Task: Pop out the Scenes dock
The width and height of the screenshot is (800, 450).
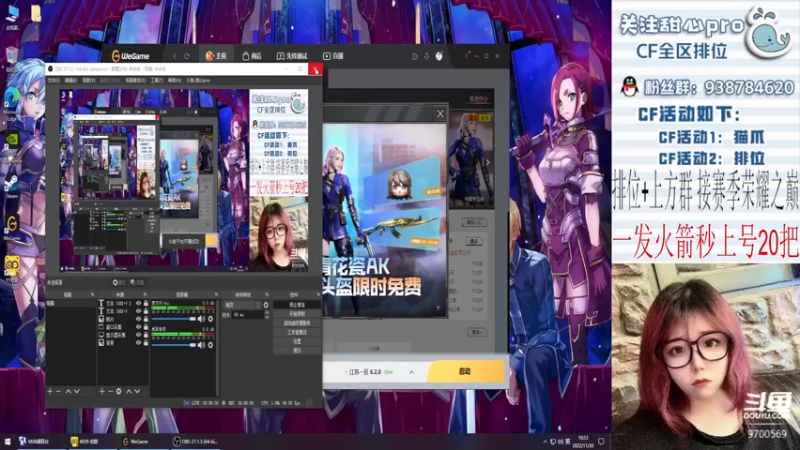Action: [92, 294]
